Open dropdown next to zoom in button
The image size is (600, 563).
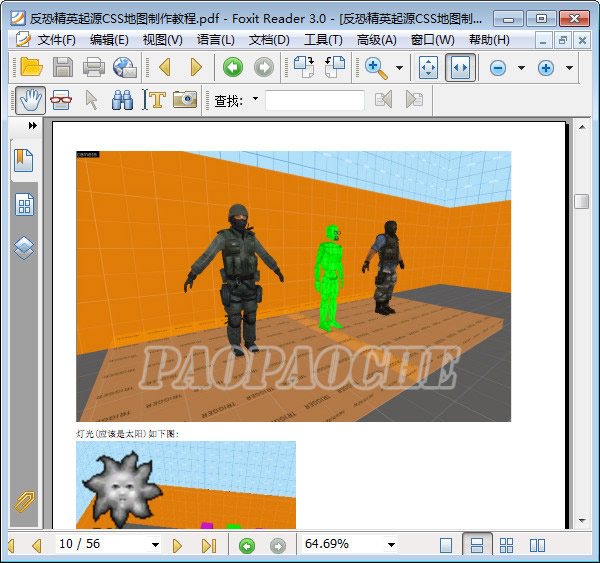click(x=569, y=68)
